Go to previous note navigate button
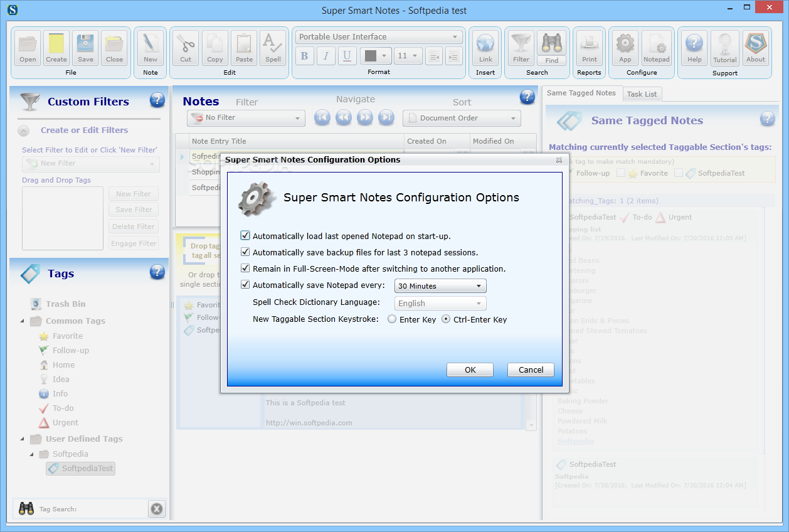The height and width of the screenshot is (532, 789). click(344, 117)
